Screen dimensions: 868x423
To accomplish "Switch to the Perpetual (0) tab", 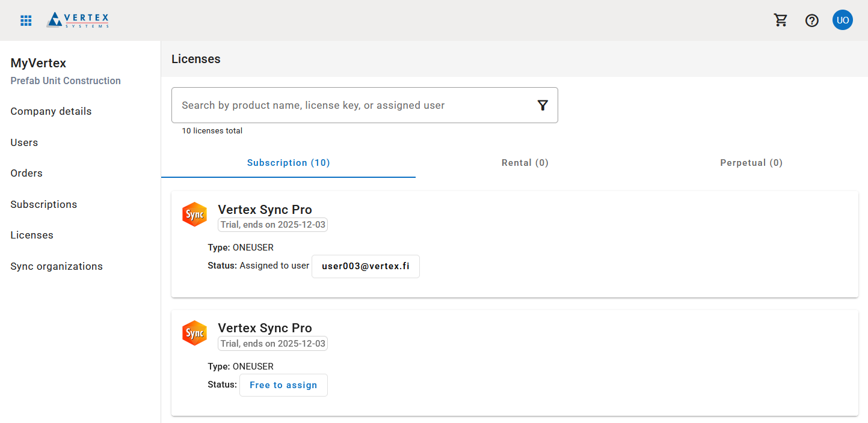I will 751,163.
